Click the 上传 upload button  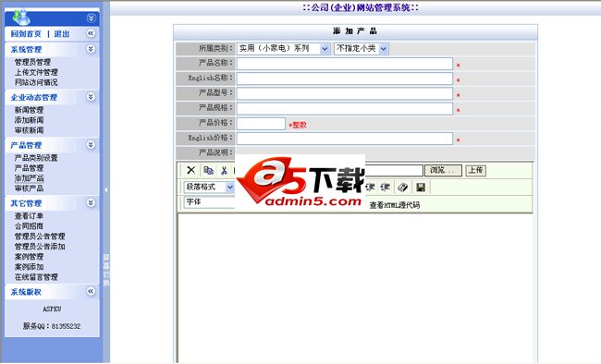(475, 171)
